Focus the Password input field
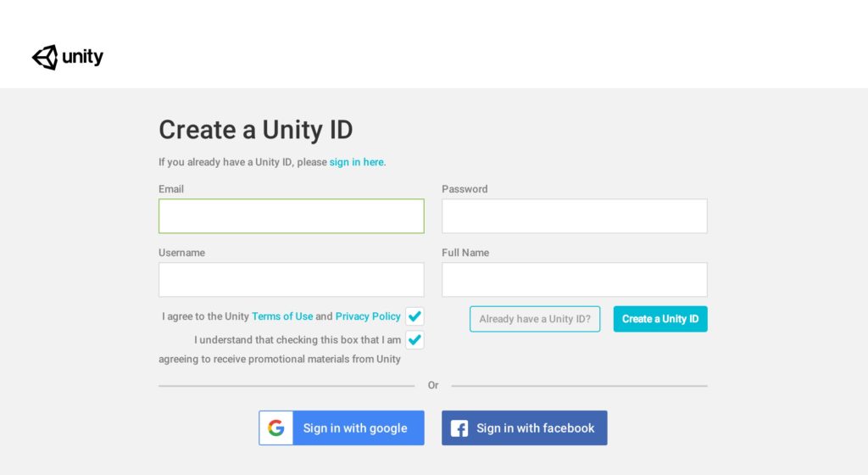868x475 pixels. pyautogui.click(x=575, y=216)
